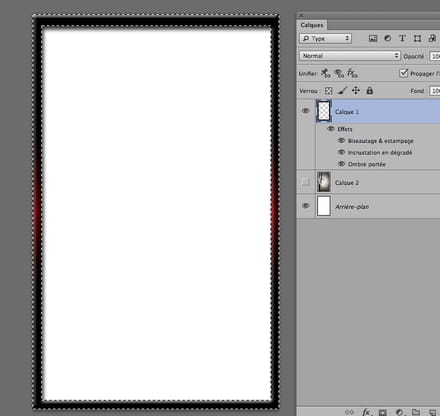Filter layers by adjustment layers icon
The image size is (440, 416).
pos(387,38)
